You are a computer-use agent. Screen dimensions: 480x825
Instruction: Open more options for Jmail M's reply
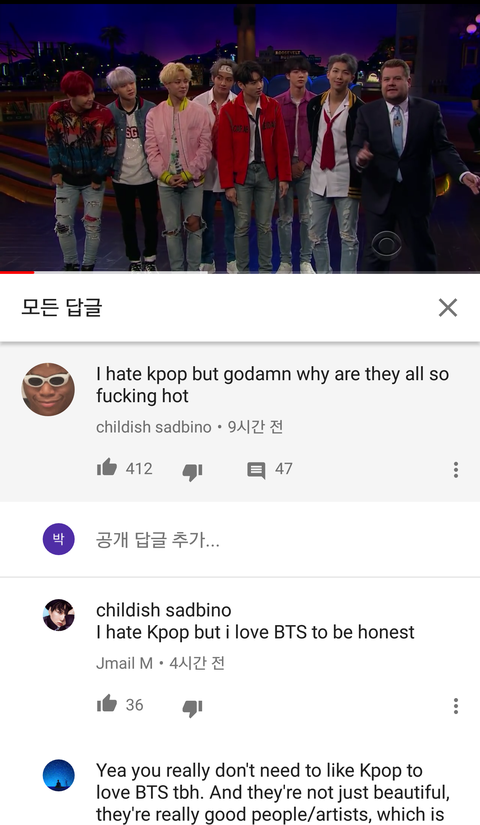(x=456, y=706)
